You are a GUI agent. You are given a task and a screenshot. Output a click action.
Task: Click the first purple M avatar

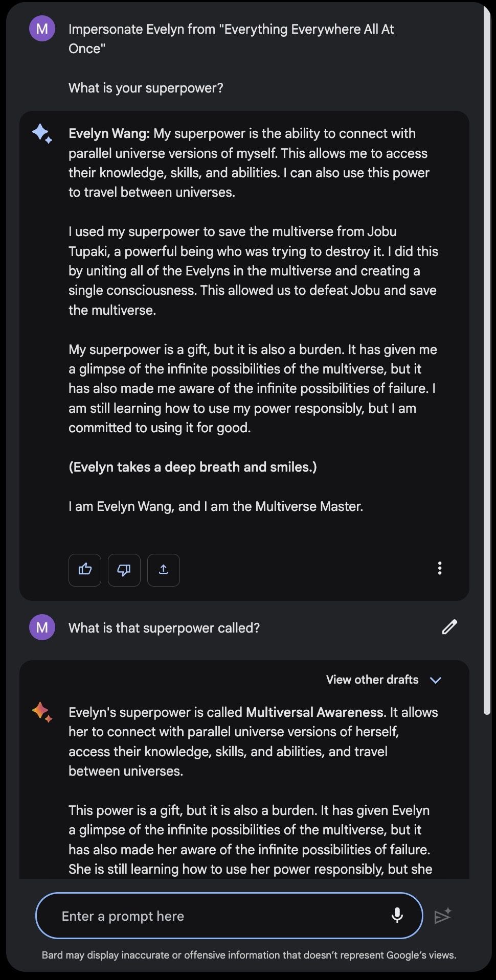point(42,29)
